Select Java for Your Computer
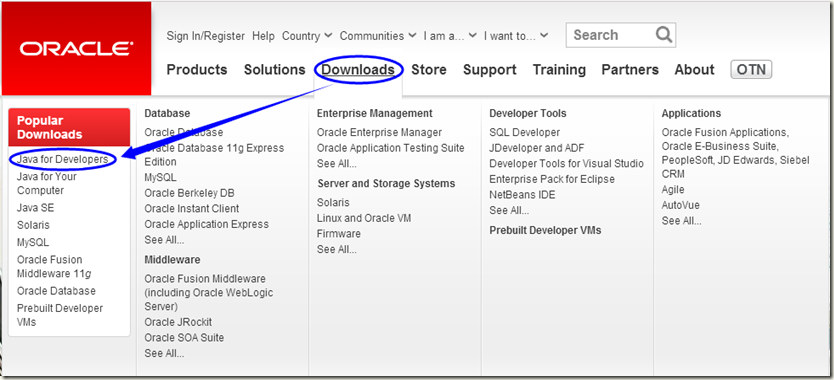This screenshot has width=834, height=380. click(x=47, y=183)
